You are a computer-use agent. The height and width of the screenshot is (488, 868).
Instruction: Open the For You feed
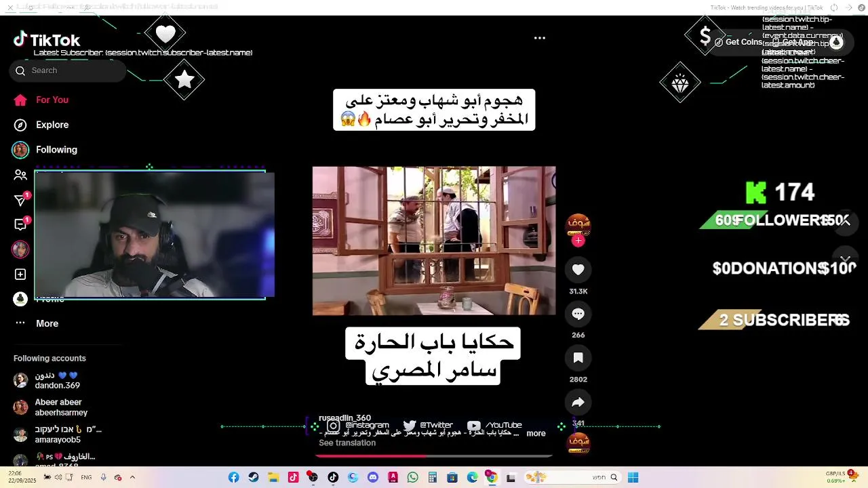pos(41,100)
